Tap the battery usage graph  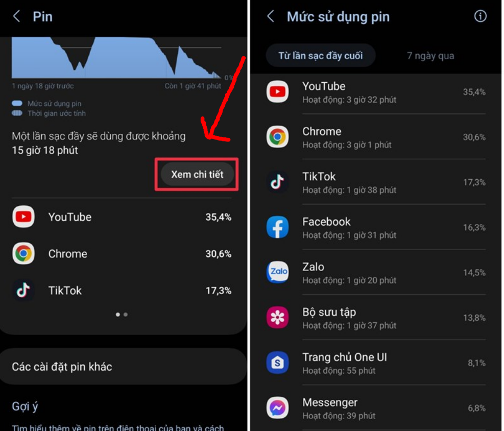coord(116,58)
